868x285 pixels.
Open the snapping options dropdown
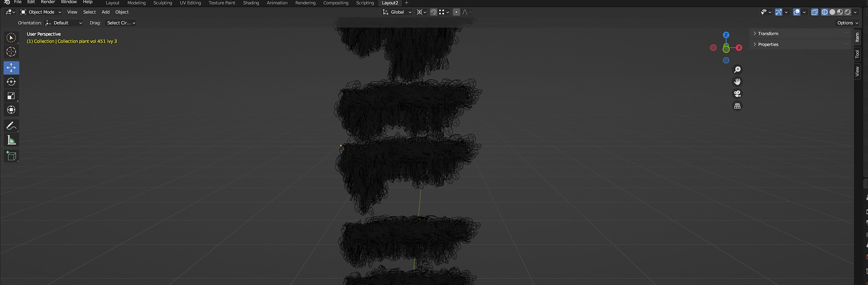[x=444, y=12]
